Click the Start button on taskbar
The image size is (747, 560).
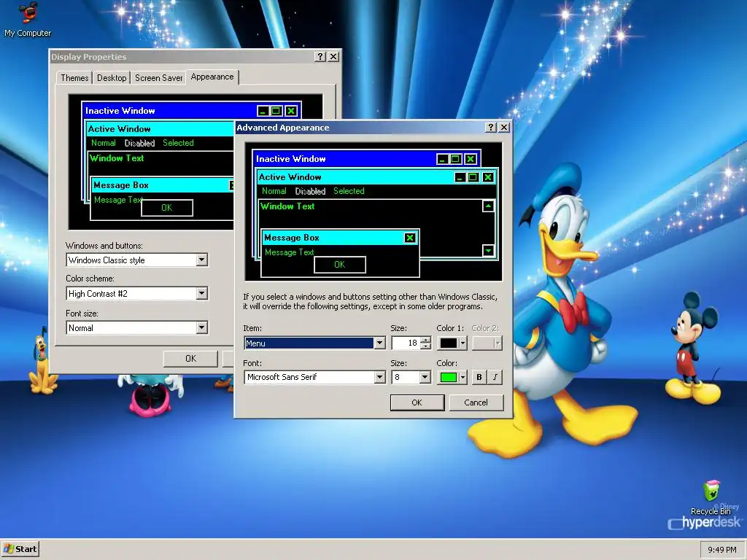pos(20,549)
